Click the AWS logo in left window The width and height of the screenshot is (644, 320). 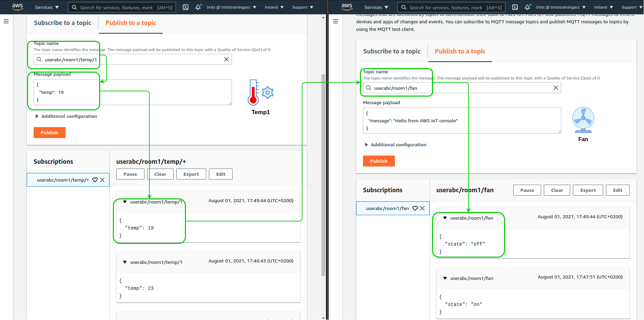coord(17,7)
